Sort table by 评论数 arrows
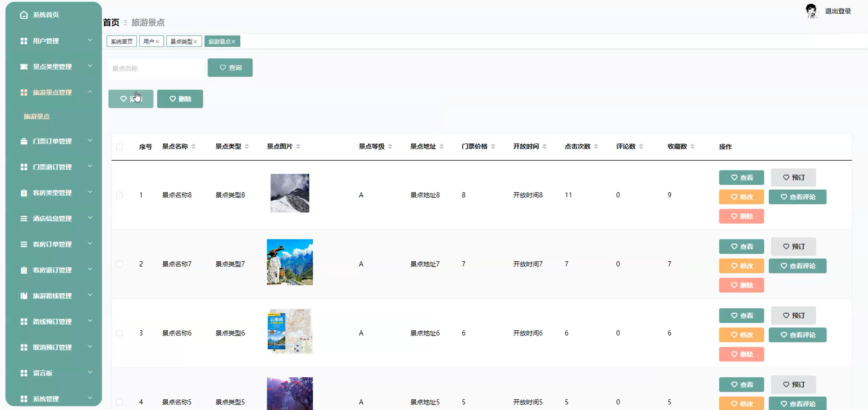Image resolution: width=868 pixels, height=410 pixels. 641,146
